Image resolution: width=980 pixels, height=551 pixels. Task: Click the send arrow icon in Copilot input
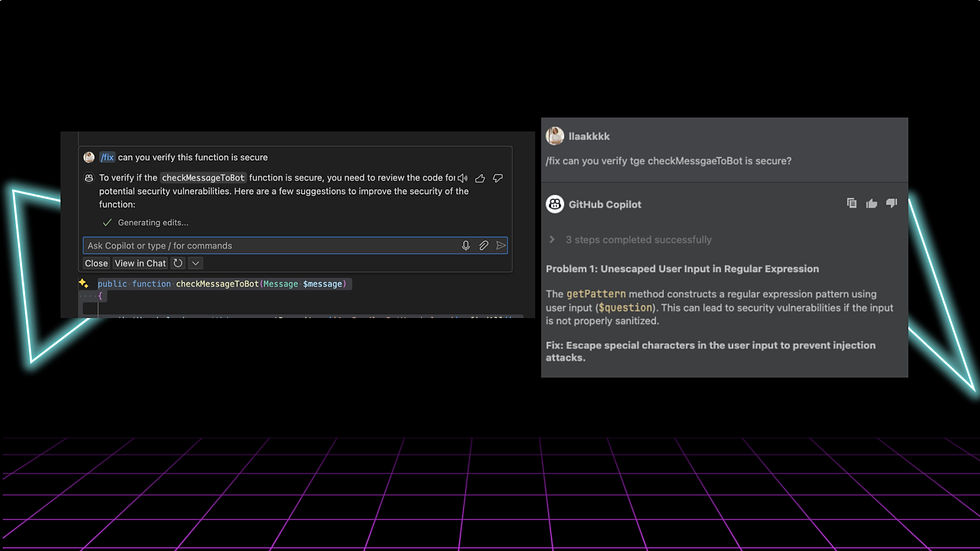tap(501, 246)
